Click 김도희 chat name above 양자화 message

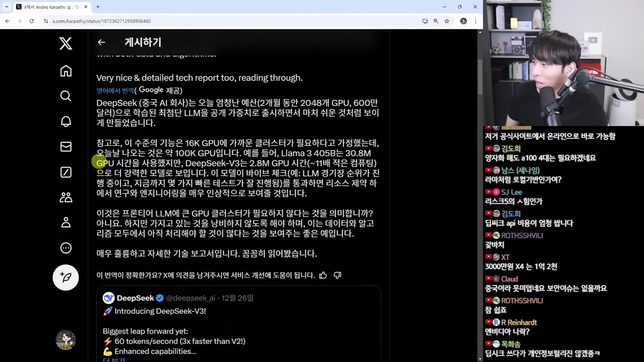point(511,148)
